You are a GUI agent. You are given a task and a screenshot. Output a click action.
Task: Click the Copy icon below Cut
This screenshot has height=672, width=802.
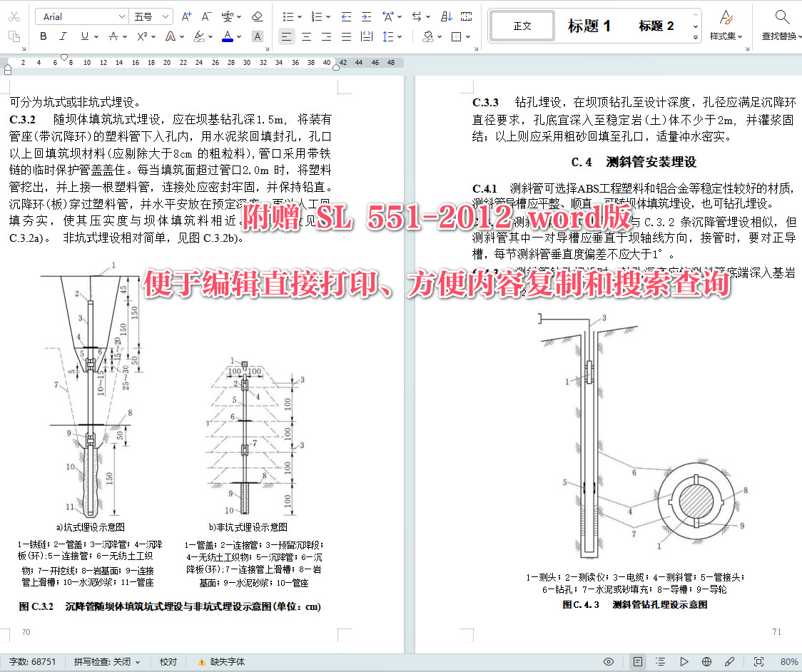coord(15,36)
